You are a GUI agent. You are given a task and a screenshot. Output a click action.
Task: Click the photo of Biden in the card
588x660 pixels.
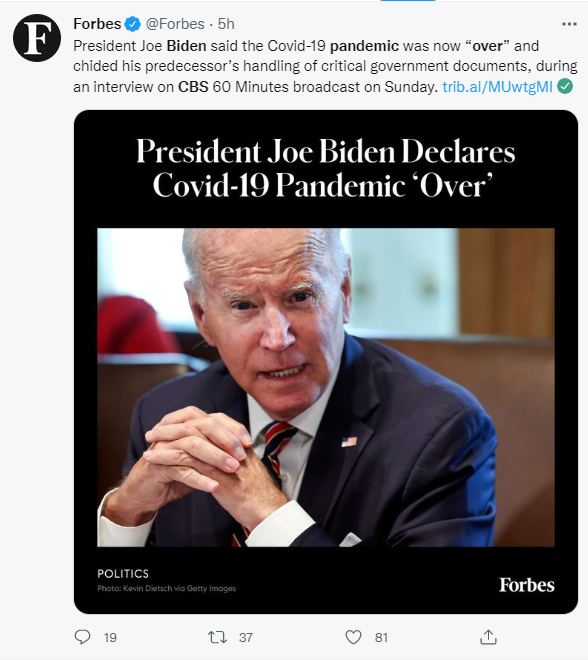coord(326,387)
